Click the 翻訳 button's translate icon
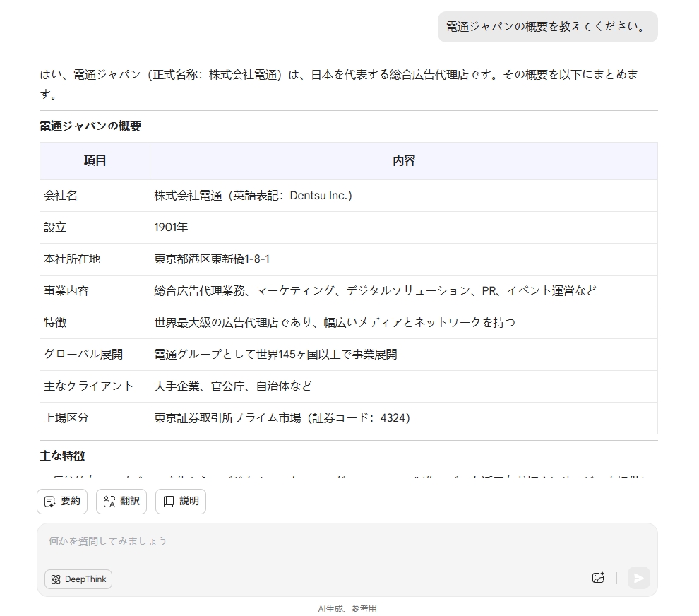699x616 pixels. coord(109,502)
